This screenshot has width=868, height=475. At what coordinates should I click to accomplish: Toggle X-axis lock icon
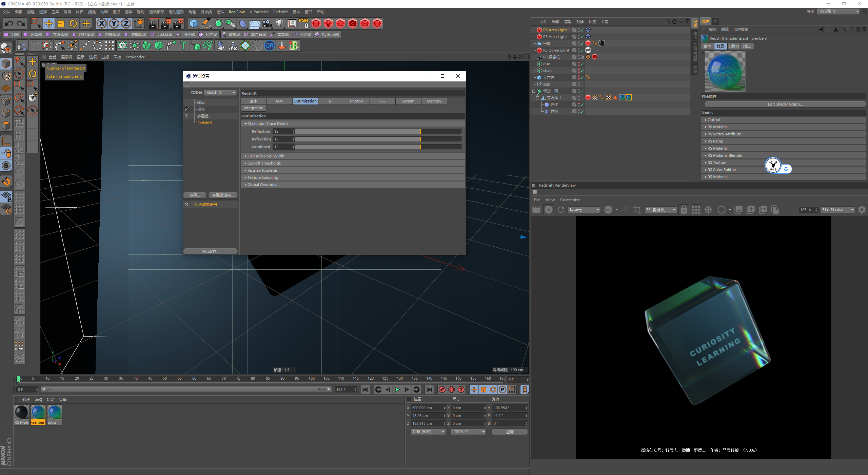click(x=101, y=23)
